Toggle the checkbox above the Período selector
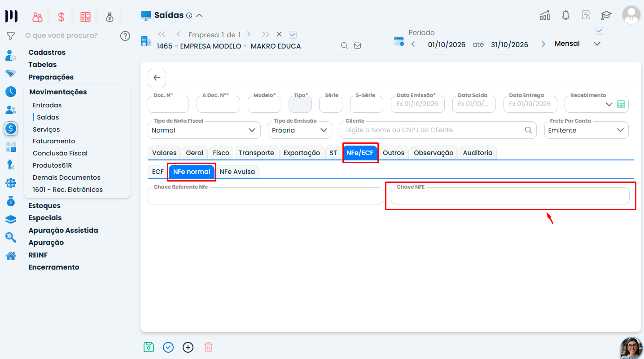644x359 pixels. pyautogui.click(x=599, y=31)
